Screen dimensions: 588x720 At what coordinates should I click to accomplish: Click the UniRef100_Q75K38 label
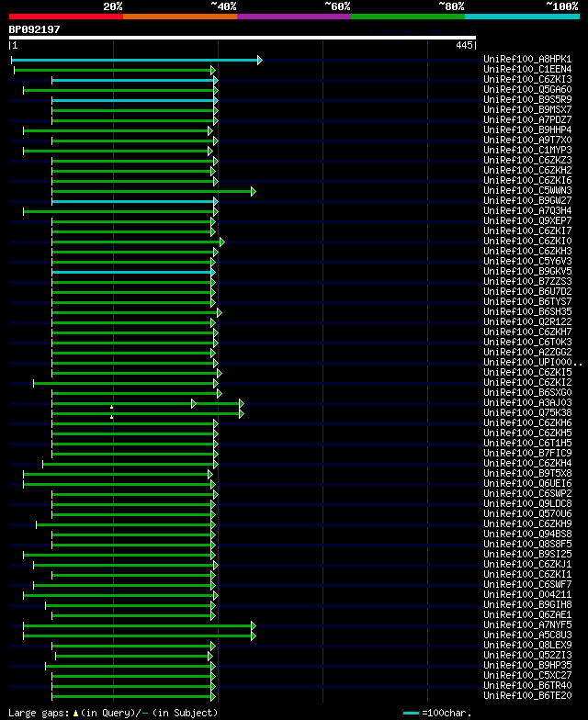(527, 413)
